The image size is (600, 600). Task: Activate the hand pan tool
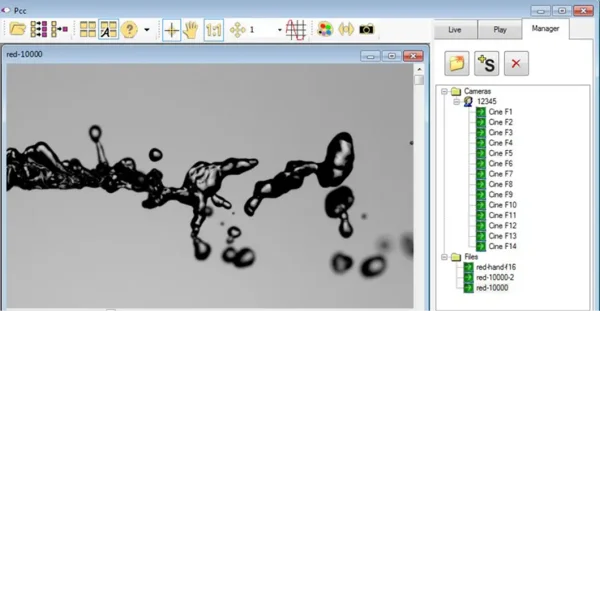click(190, 30)
